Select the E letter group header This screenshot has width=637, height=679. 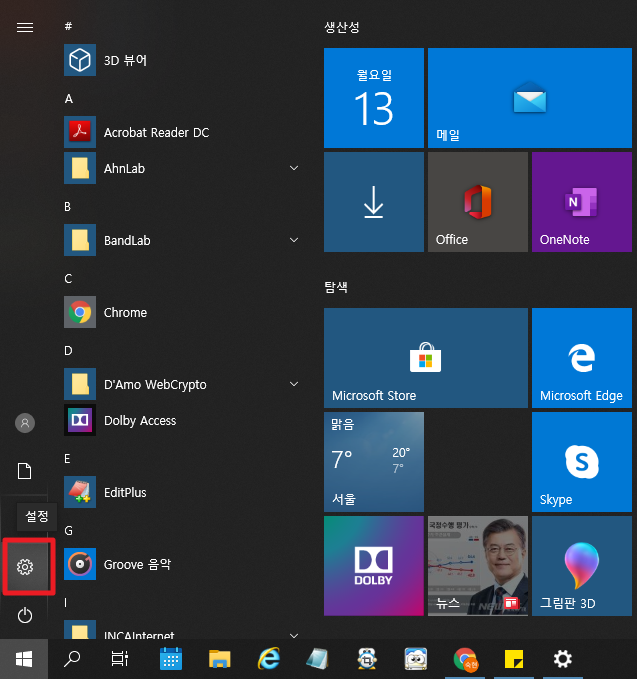tap(67, 459)
